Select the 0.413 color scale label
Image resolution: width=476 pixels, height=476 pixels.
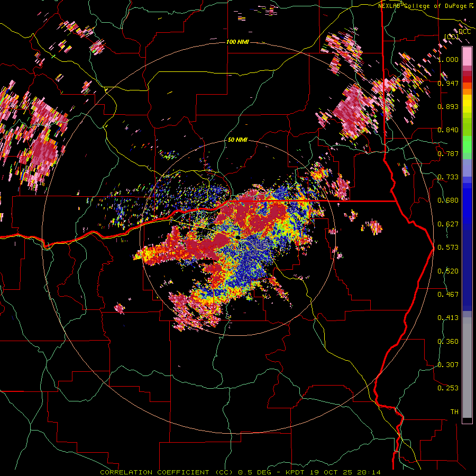click(448, 318)
